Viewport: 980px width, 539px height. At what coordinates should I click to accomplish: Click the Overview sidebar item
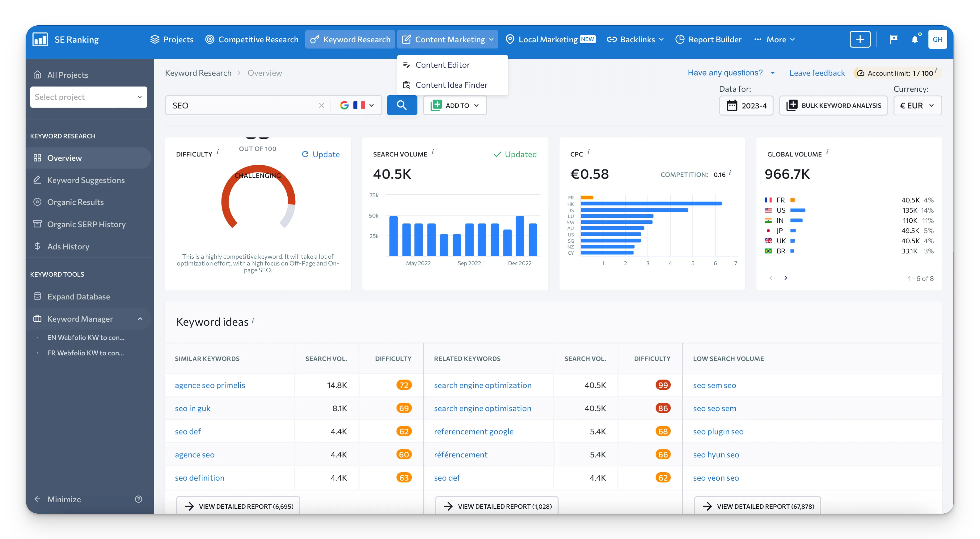[x=88, y=158]
